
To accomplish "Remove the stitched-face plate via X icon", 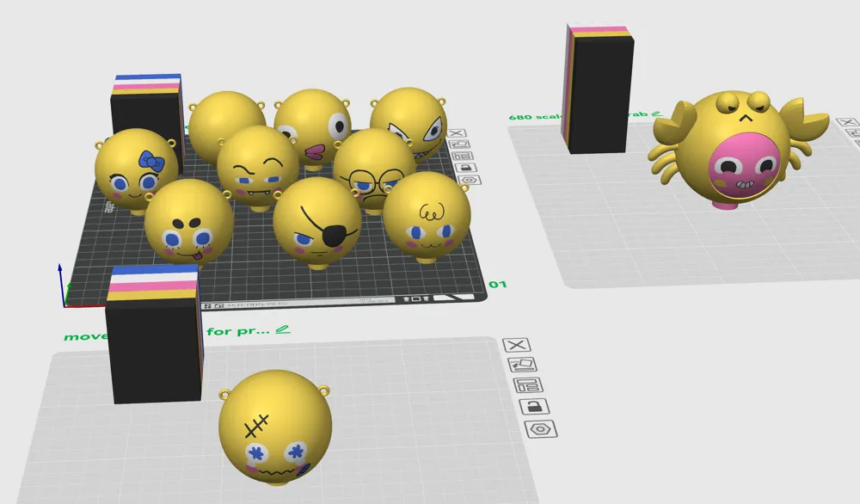I will tap(517, 345).
